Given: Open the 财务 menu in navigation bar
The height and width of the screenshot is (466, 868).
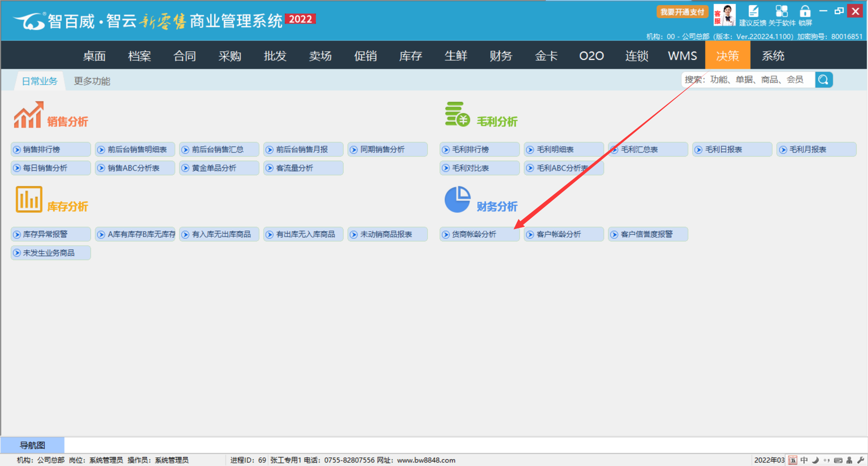Looking at the screenshot, I should [x=501, y=56].
